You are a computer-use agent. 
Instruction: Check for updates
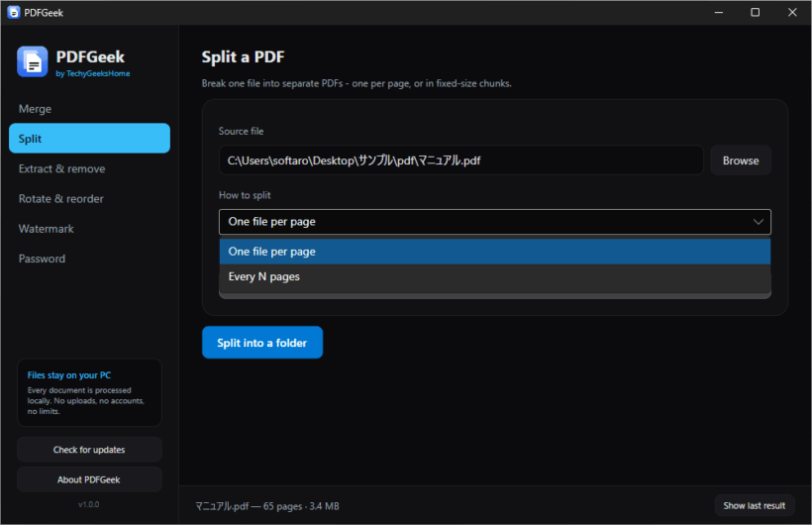click(x=89, y=450)
